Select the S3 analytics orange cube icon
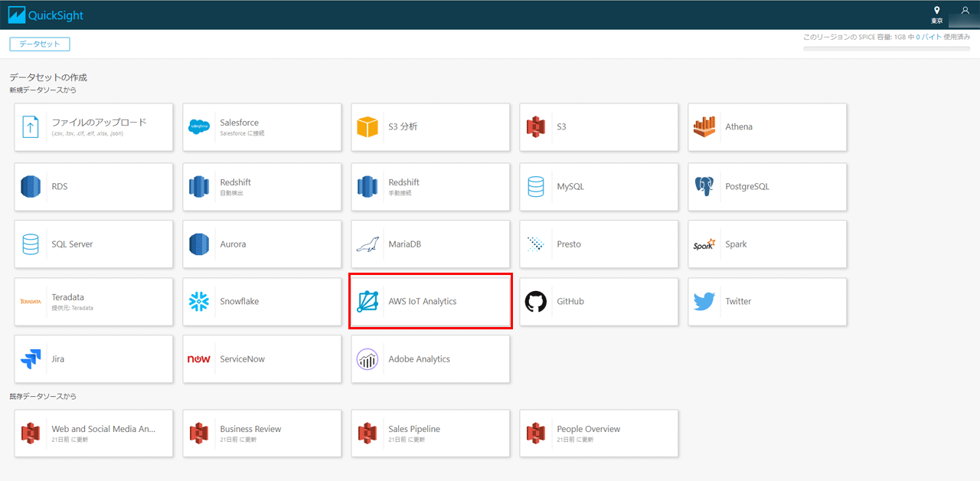 tap(367, 126)
